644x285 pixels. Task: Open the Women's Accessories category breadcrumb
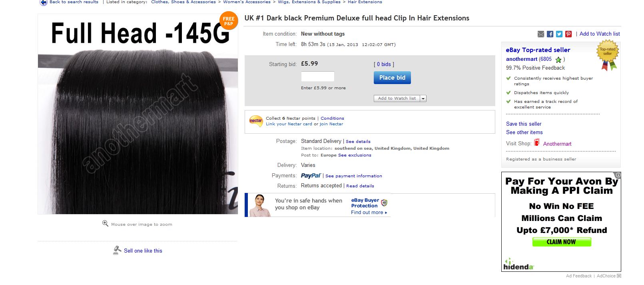tap(247, 2)
